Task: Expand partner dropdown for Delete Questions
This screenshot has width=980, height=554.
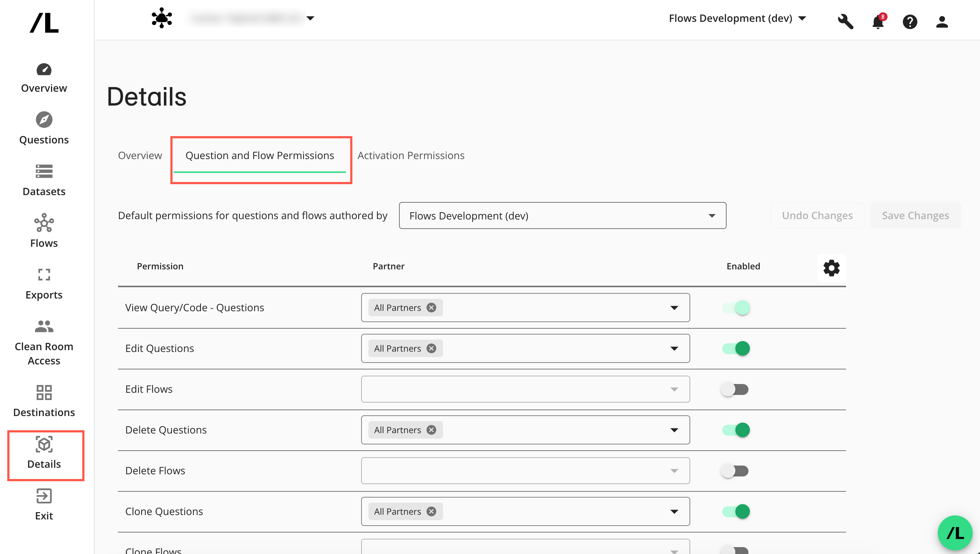Action: (674, 430)
